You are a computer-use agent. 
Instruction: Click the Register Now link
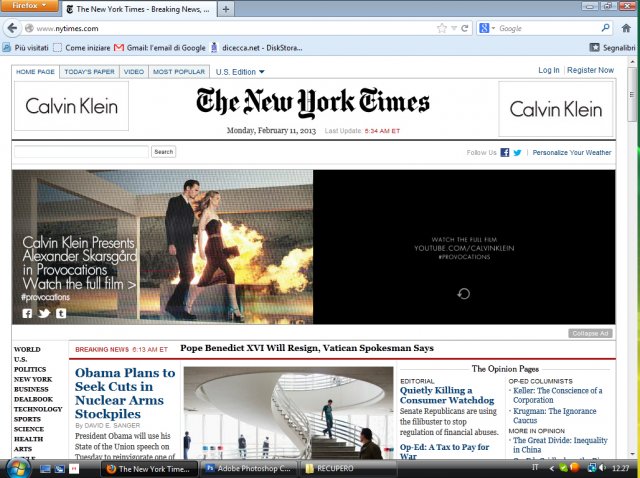coord(590,70)
